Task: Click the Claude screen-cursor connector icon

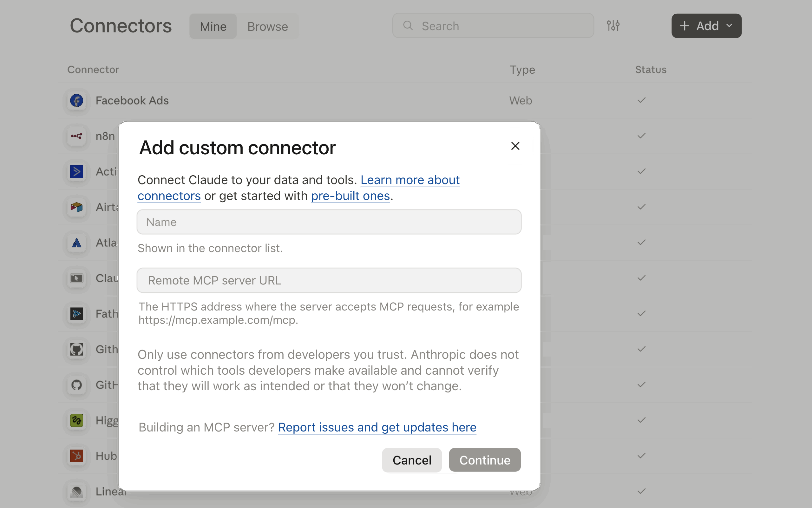Action: click(76, 278)
